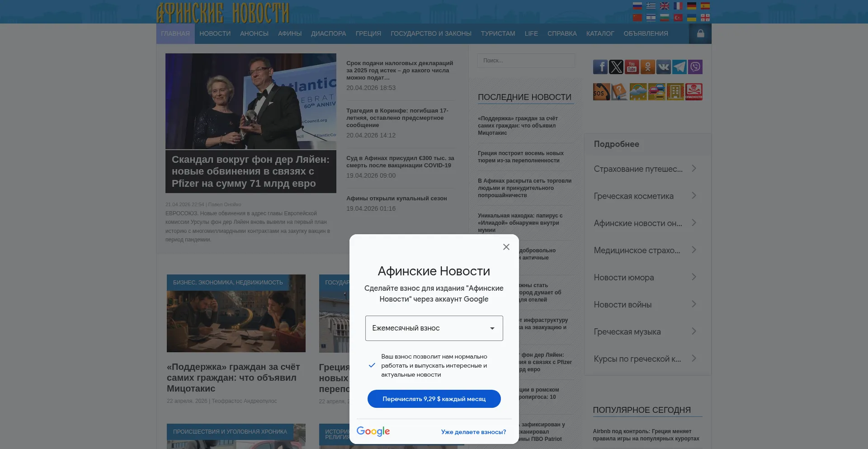
Task: Expand Страхование путешес... chevron
Action: 693,169
